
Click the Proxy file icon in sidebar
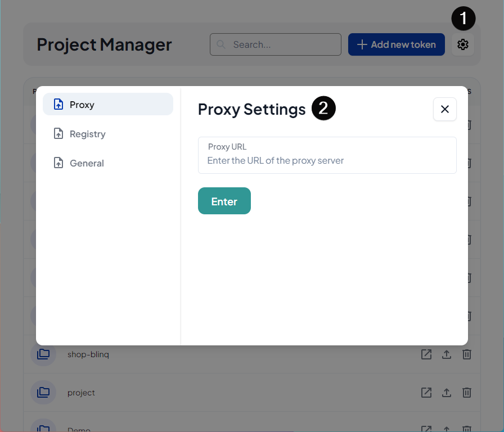pyautogui.click(x=57, y=103)
